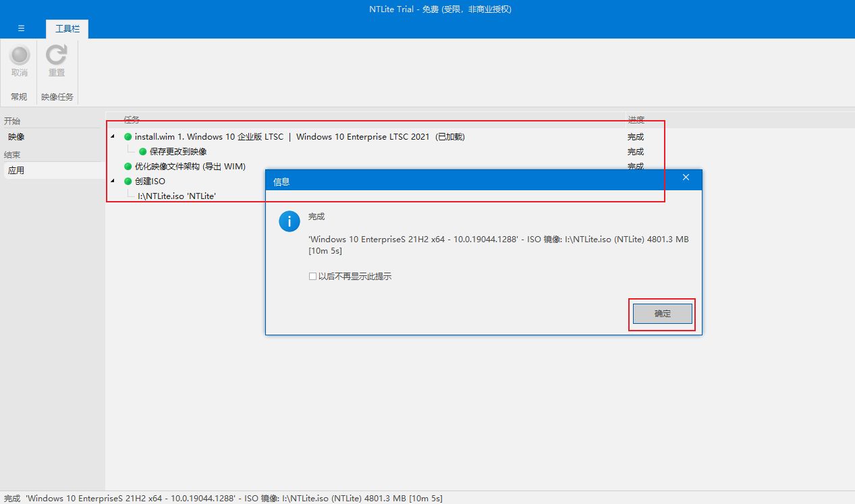Open the hamburger menu icon
The width and height of the screenshot is (855, 504).
21,28
